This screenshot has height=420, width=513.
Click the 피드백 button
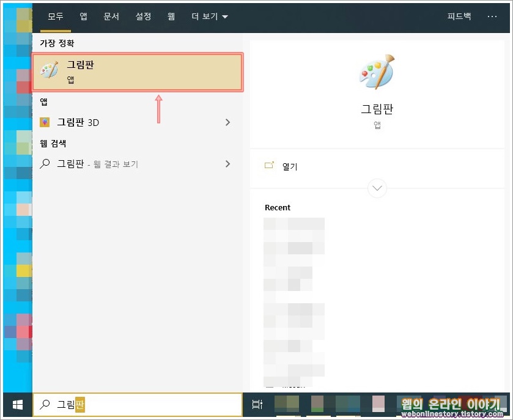[459, 17]
